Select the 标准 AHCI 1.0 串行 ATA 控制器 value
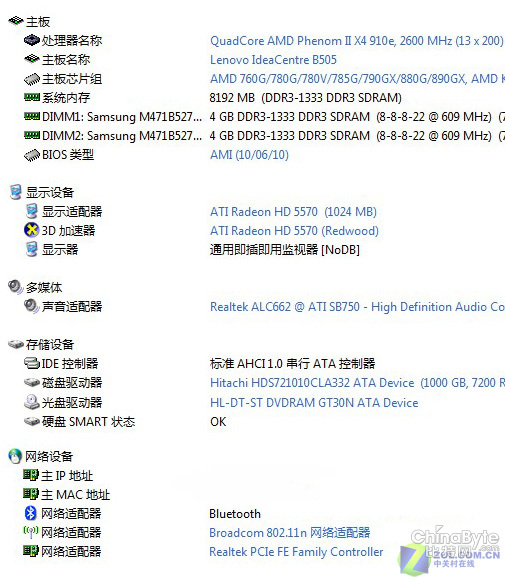The height and width of the screenshot is (578, 505). pos(292,363)
